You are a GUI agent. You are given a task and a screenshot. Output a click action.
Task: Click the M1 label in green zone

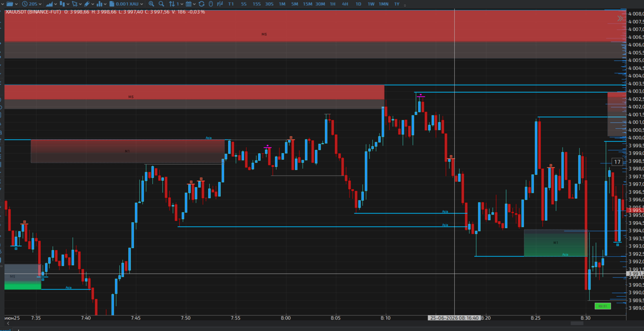click(x=556, y=243)
